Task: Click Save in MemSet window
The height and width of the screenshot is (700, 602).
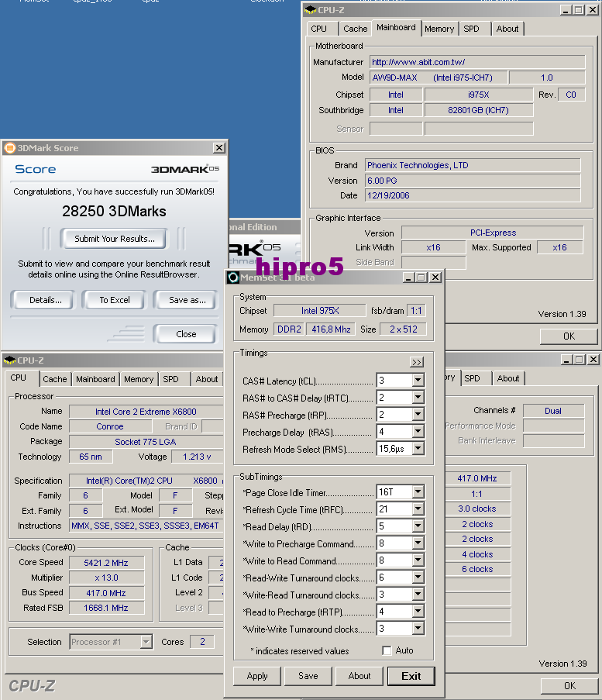Action: 308,676
